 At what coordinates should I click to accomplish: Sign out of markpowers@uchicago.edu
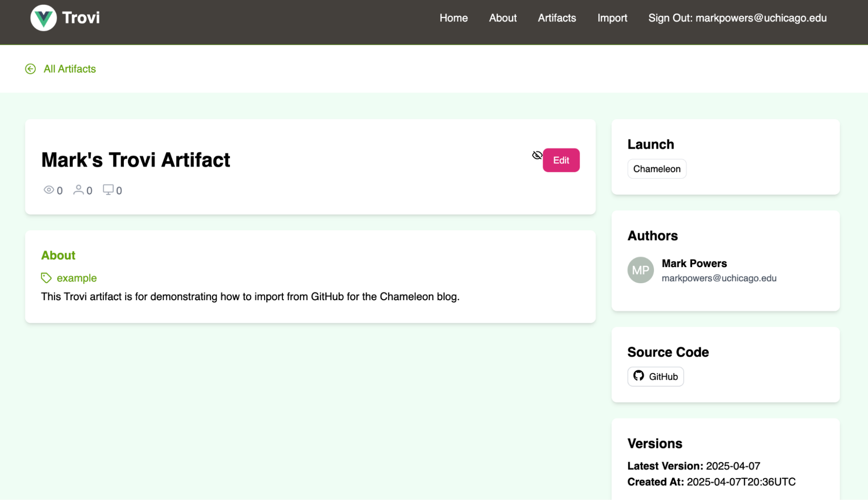[737, 18]
